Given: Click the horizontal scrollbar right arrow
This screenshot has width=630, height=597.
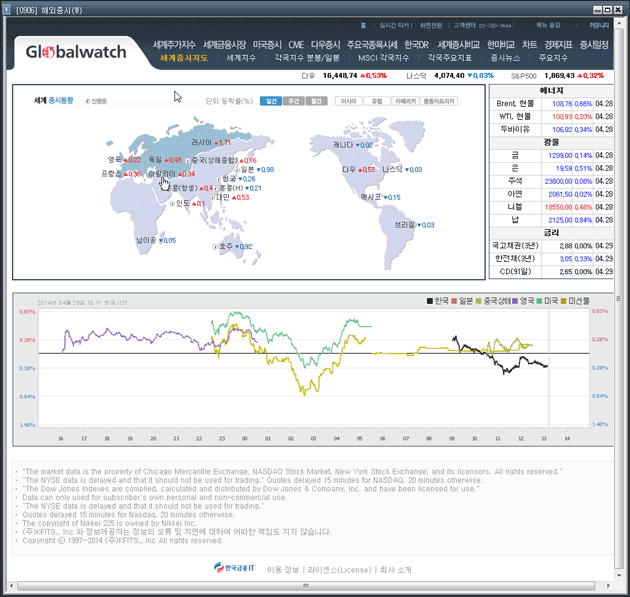Looking at the screenshot, I should 608,586.
